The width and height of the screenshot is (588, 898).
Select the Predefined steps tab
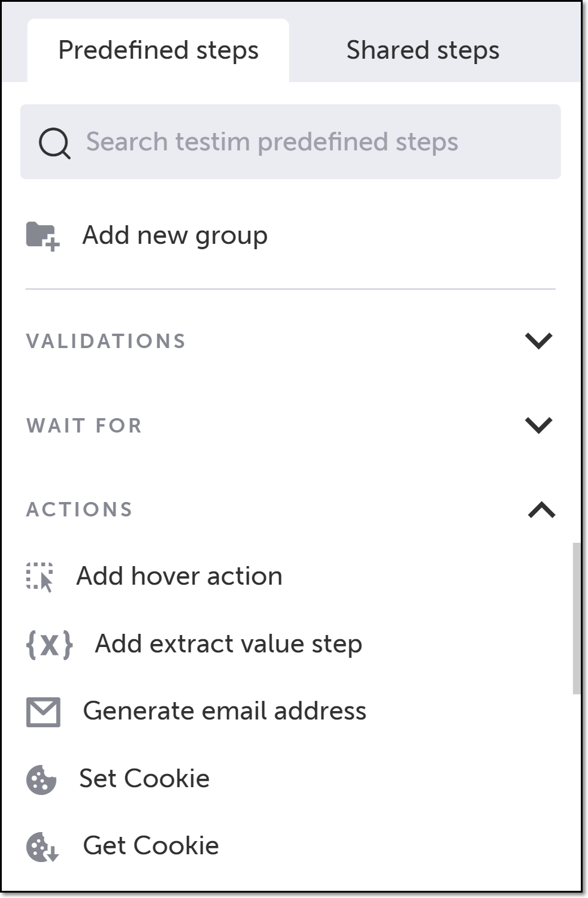[x=158, y=50]
